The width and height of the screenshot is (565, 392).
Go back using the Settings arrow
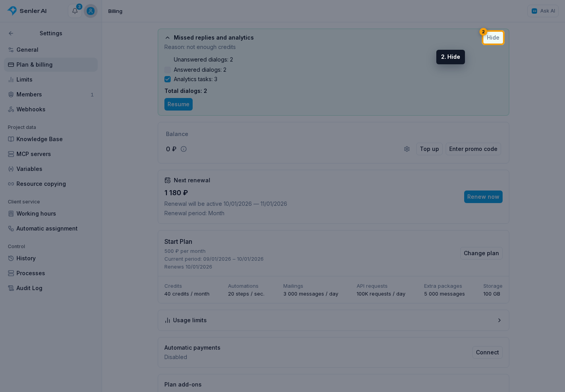click(11, 33)
